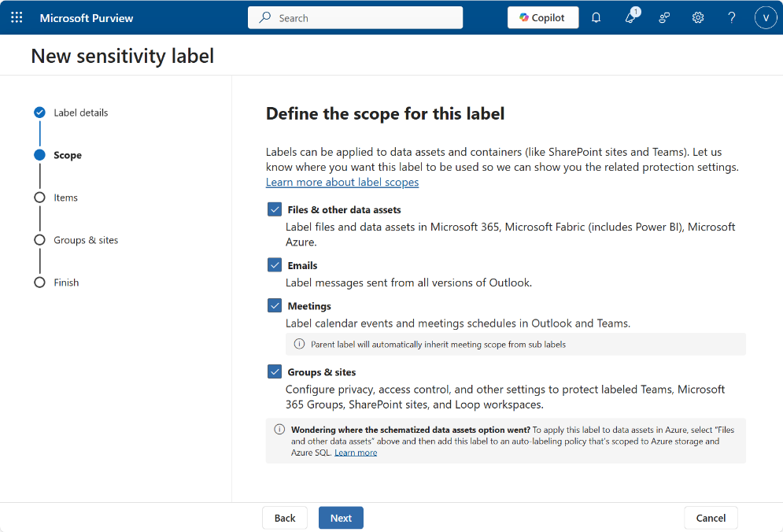Click the Next button
This screenshot has height=532, width=783.
(x=341, y=518)
